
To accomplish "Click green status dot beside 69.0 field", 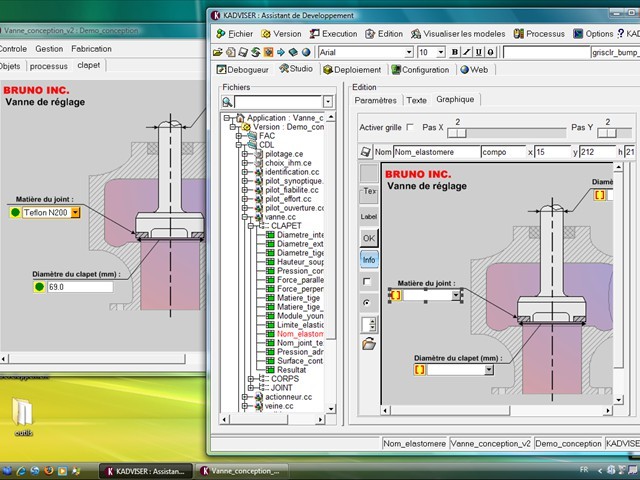I will tap(39, 287).
